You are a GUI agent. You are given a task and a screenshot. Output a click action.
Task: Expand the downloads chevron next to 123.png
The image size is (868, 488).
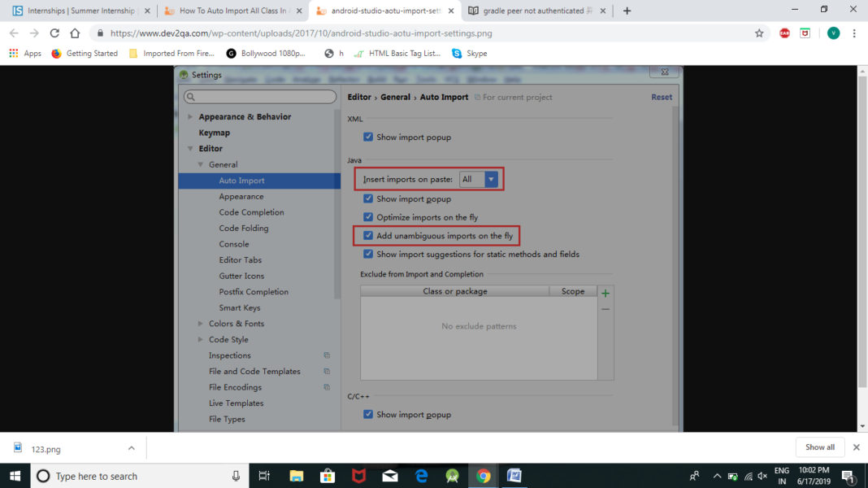[131, 447]
